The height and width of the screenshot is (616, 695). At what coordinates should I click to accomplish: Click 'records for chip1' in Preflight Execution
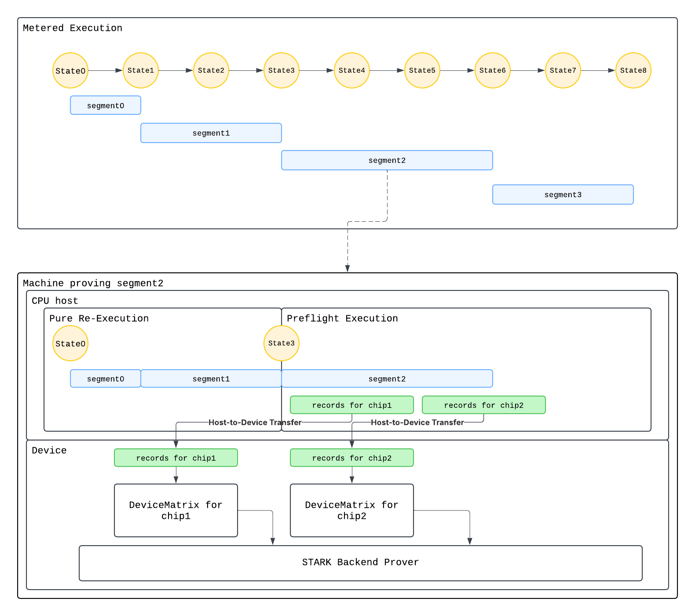(352, 405)
